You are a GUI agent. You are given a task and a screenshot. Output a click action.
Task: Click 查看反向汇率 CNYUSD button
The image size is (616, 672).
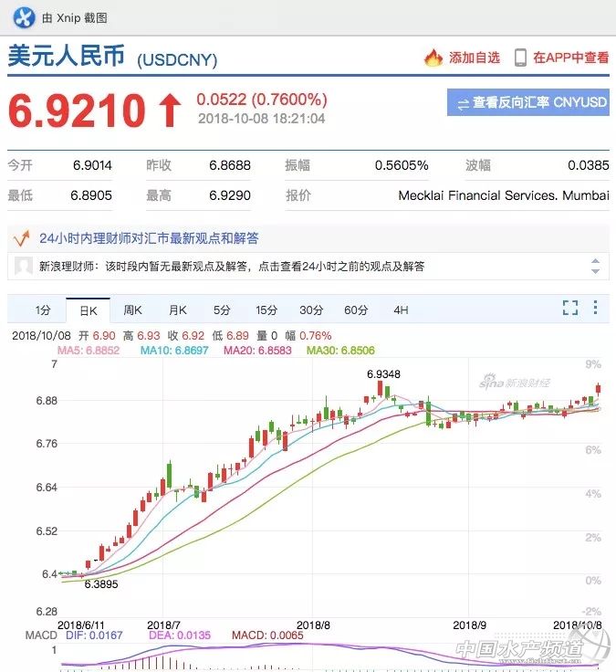pos(528,103)
